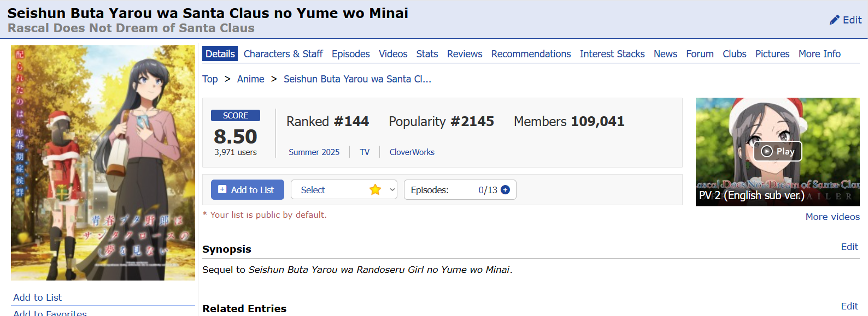Open the More Info tab
868x316 pixels.
(819, 54)
